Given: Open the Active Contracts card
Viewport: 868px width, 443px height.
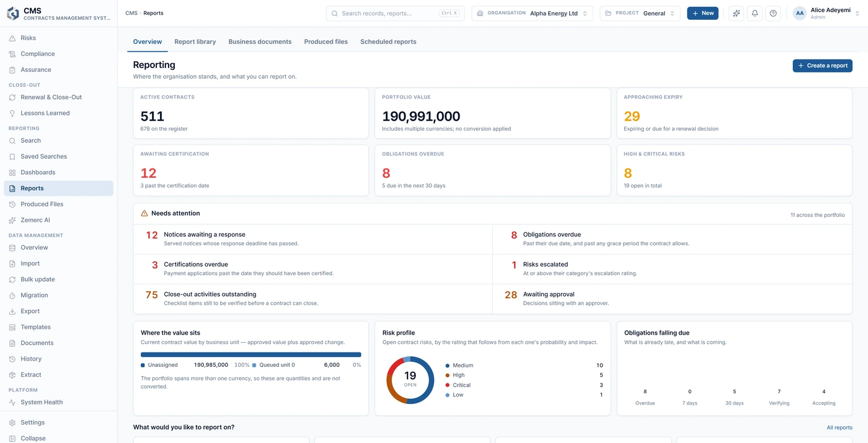Looking at the screenshot, I should click(251, 113).
